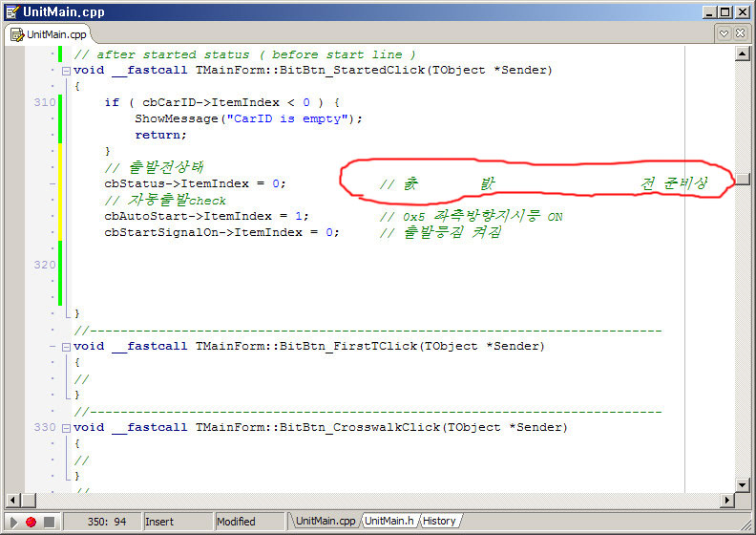Select the UnitMain.cpp bottom tab
The height and width of the screenshot is (535, 756).
coord(325,521)
